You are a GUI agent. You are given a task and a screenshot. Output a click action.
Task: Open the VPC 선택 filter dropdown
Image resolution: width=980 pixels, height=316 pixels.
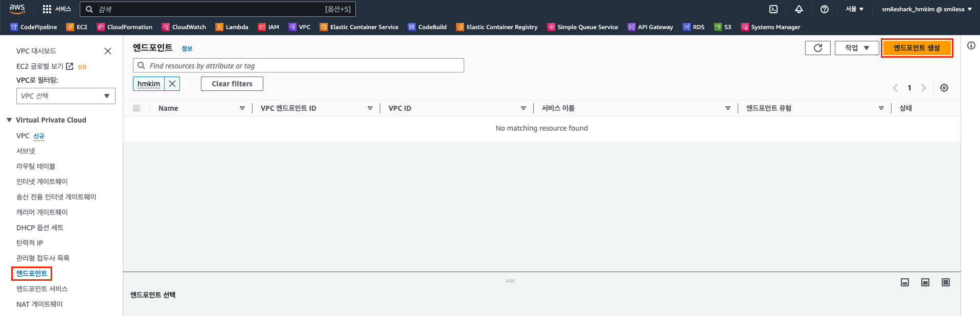[x=66, y=96]
